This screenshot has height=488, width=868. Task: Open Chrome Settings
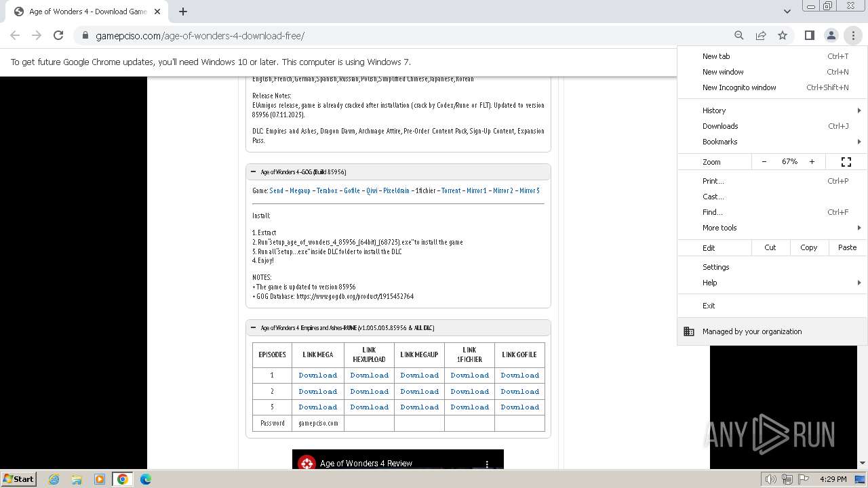[x=772, y=267]
